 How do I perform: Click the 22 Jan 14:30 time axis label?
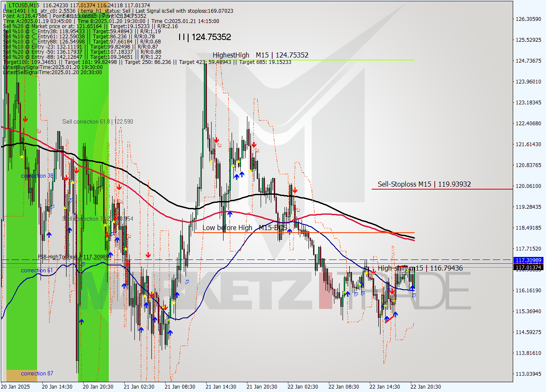tap(385, 387)
